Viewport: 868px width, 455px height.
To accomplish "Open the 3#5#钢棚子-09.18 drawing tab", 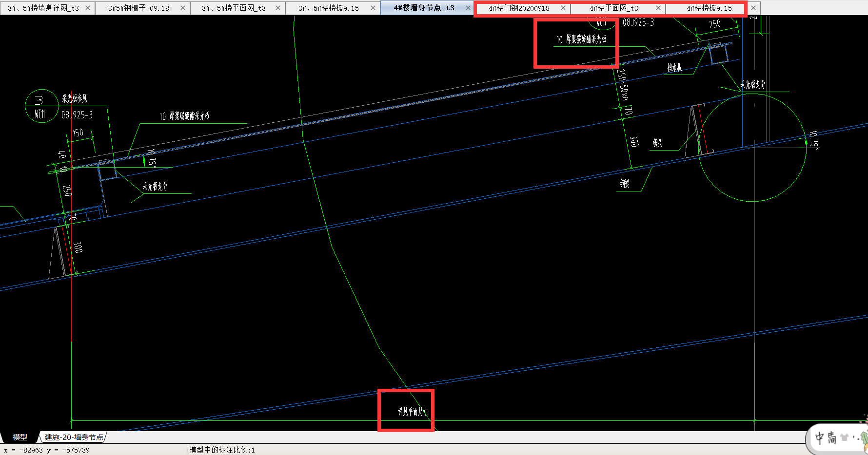I will pyautogui.click(x=138, y=8).
